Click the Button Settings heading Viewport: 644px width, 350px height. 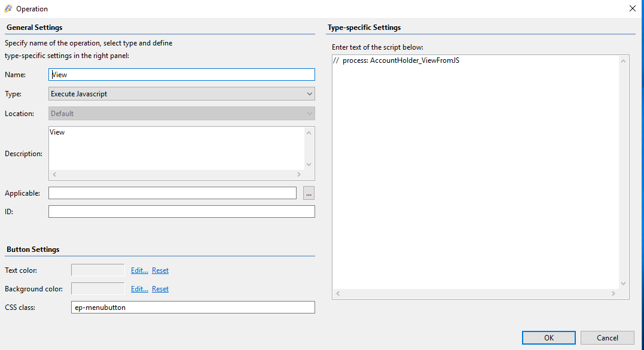pyautogui.click(x=33, y=249)
